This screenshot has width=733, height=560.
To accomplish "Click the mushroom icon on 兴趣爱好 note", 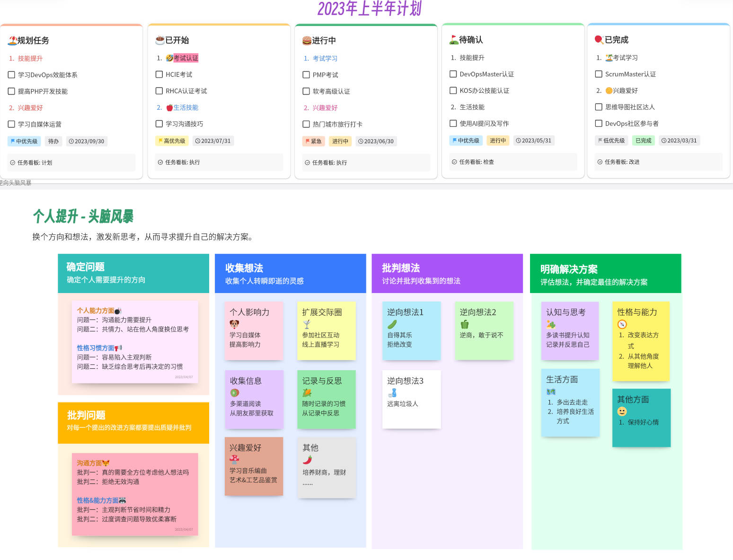I will pyautogui.click(x=234, y=459).
